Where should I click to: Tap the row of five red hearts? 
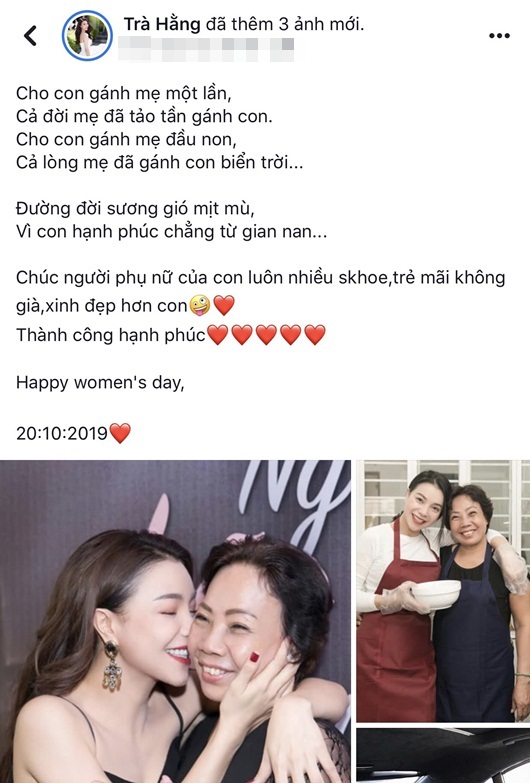tap(266, 335)
